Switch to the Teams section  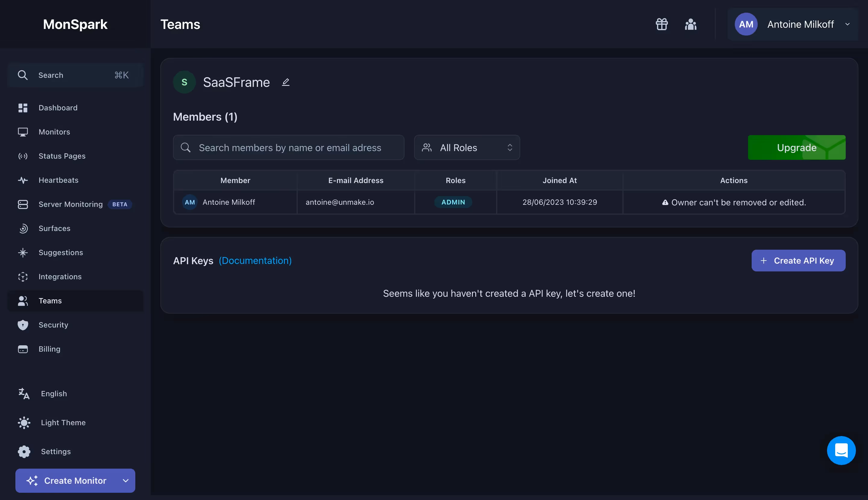pyautogui.click(x=50, y=300)
